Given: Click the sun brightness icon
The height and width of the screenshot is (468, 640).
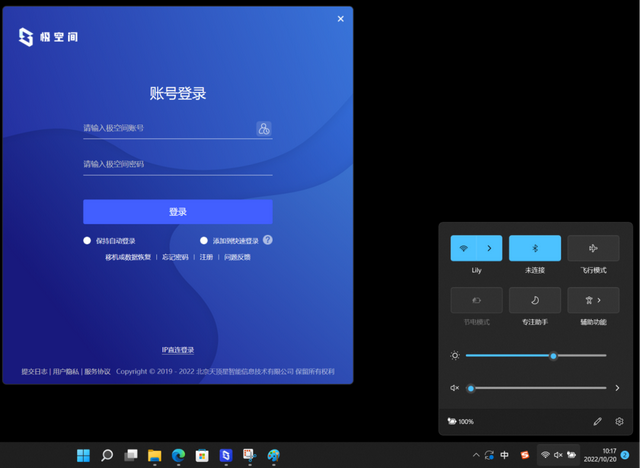Looking at the screenshot, I should point(455,356).
